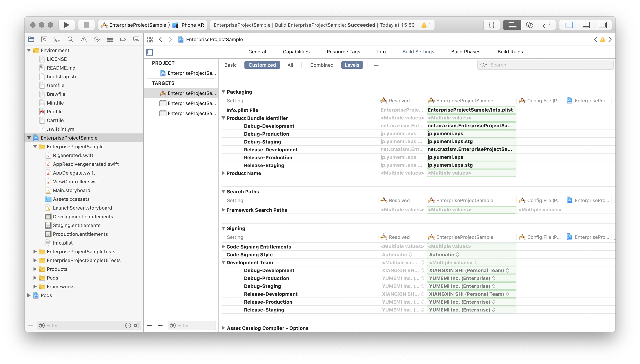This screenshot has height=364, width=640.
Task: Collapse the Packaging section
Action: (x=223, y=92)
